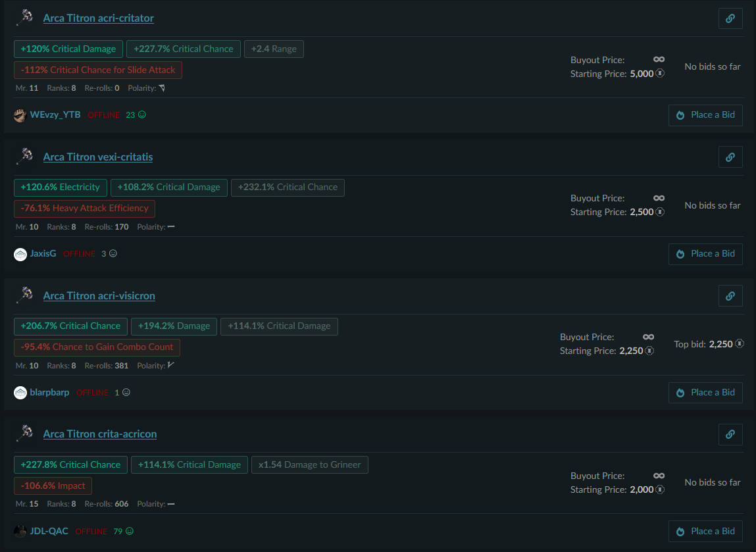756x552 pixels.
Task: Click reputation smiley next to blarpbarp
Action: click(x=126, y=392)
